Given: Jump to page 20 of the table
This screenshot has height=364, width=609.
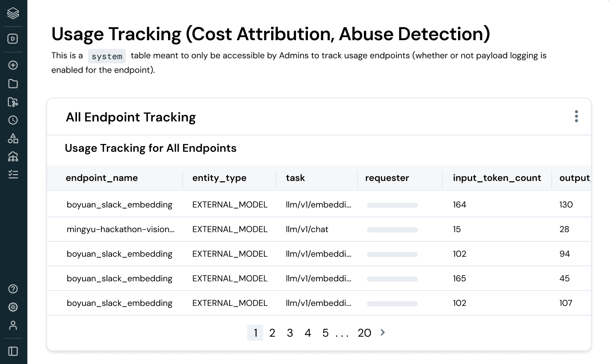Looking at the screenshot, I should 364,333.
